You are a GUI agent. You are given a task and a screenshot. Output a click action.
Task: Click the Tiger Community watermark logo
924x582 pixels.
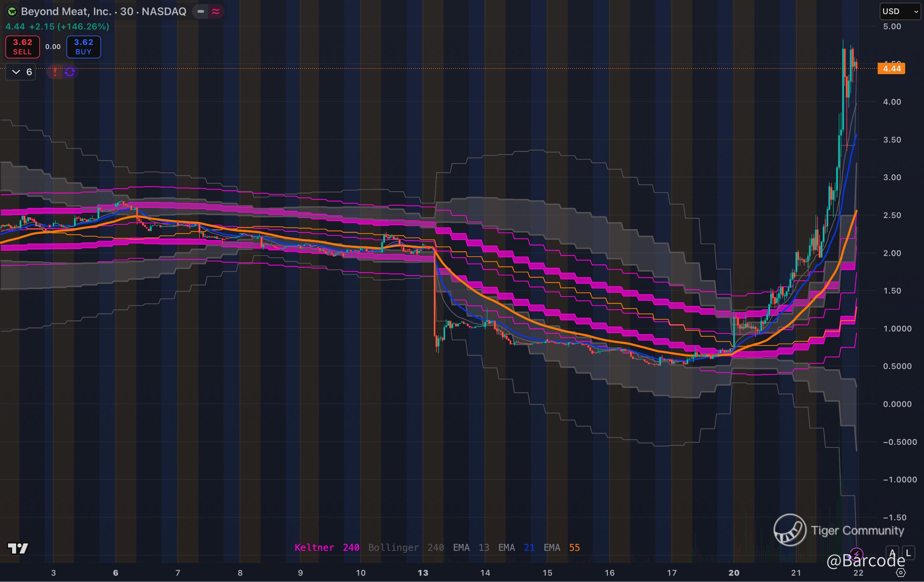coord(790,530)
